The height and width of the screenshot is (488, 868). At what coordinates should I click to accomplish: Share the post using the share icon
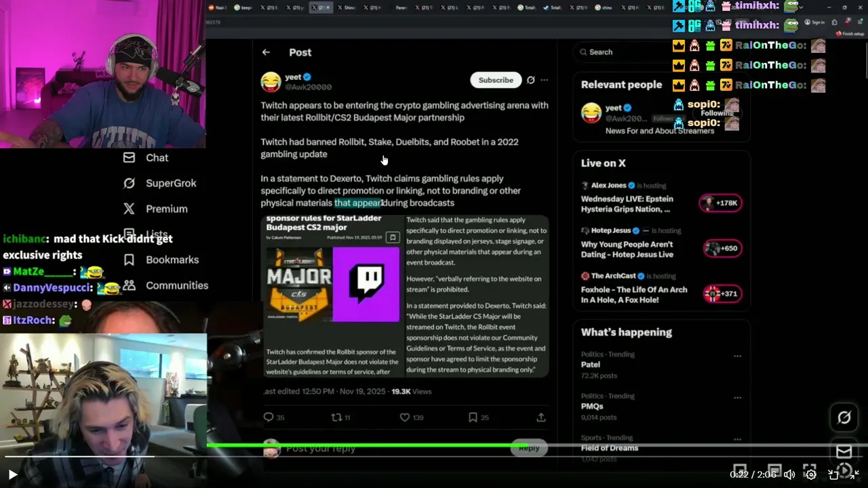click(541, 418)
